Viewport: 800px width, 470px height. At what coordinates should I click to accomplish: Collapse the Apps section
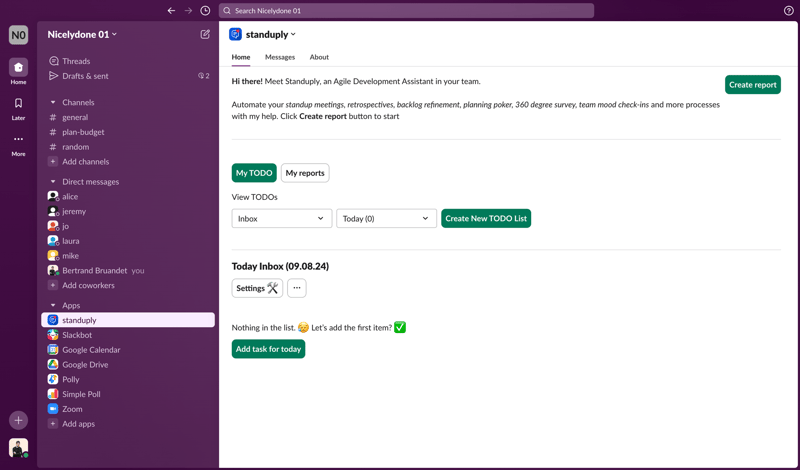pyautogui.click(x=53, y=305)
